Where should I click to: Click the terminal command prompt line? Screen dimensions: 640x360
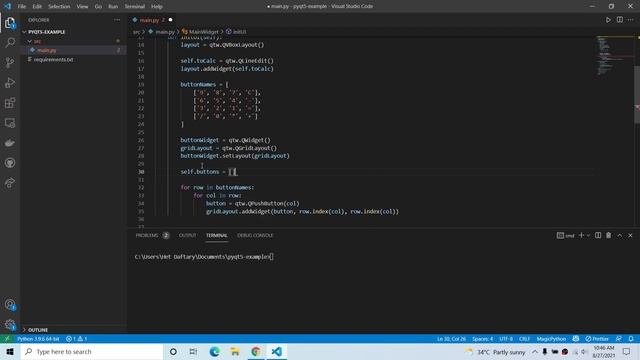(204, 257)
